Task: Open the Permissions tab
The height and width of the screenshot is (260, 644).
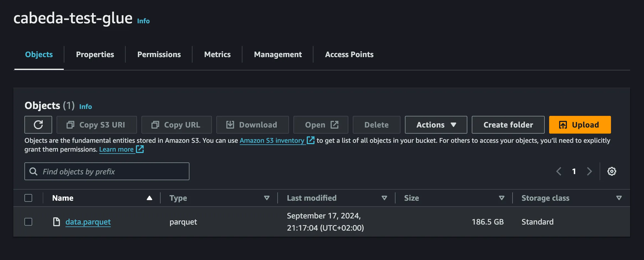Action: coord(159,54)
